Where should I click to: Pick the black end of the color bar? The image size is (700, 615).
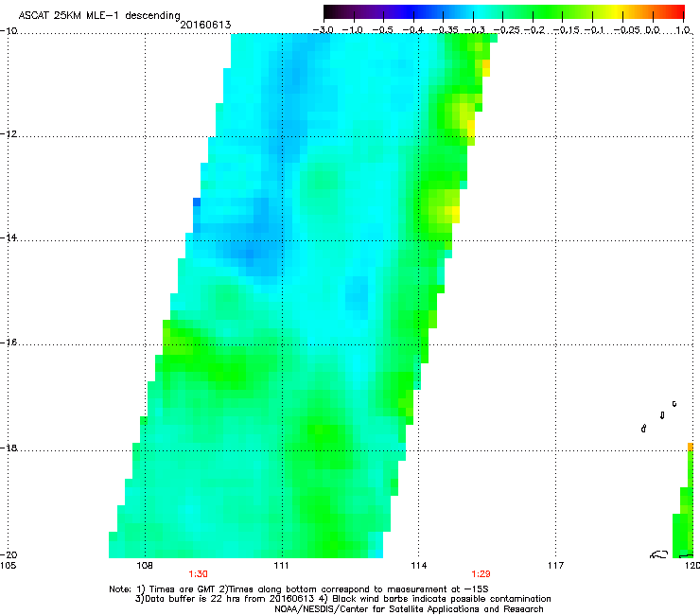[330, 12]
